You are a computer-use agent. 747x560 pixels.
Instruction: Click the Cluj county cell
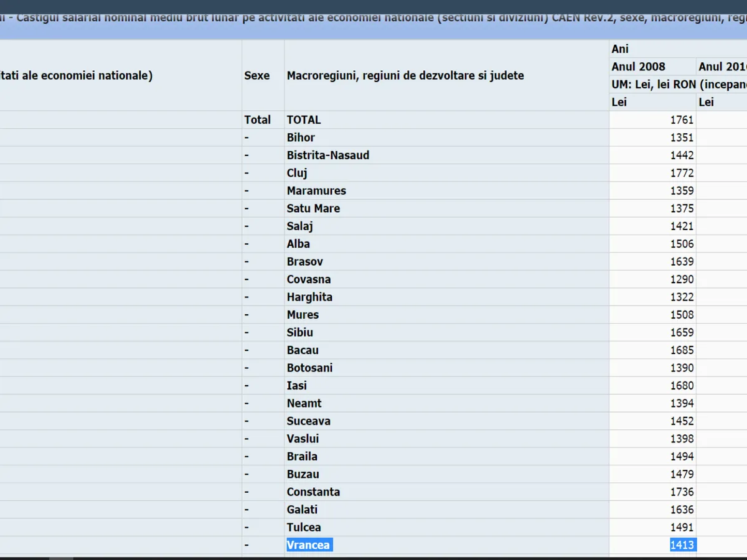pyautogui.click(x=297, y=173)
